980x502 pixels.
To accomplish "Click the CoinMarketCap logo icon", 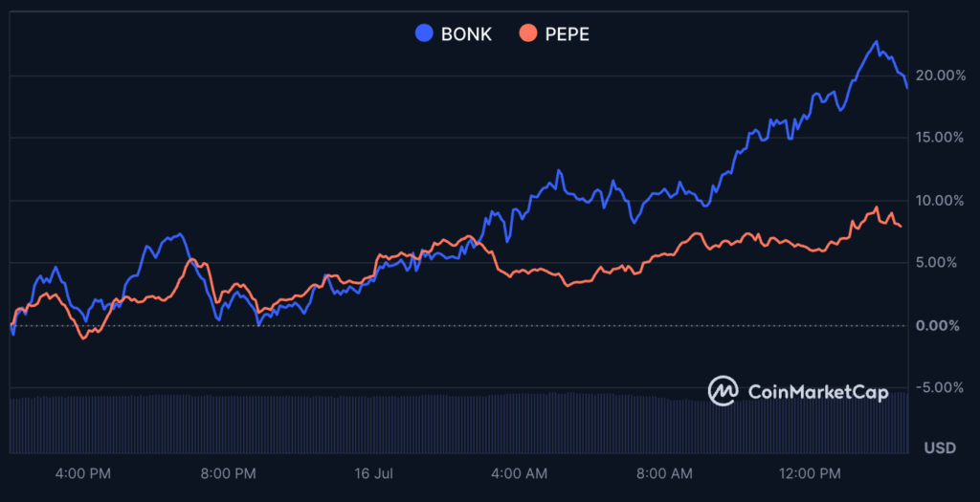I will point(723,391).
